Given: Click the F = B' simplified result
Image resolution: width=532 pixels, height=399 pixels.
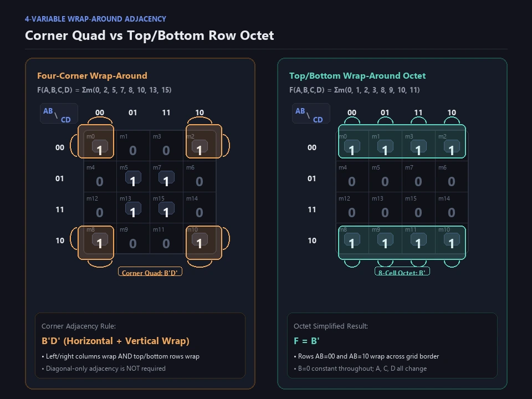Looking at the screenshot, I should (306, 341).
